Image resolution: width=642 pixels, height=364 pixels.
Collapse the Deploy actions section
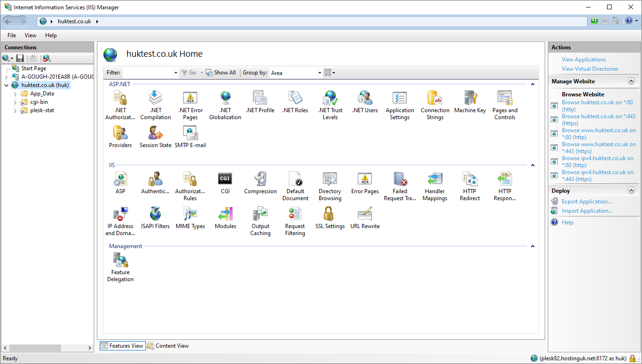(631, 190)
